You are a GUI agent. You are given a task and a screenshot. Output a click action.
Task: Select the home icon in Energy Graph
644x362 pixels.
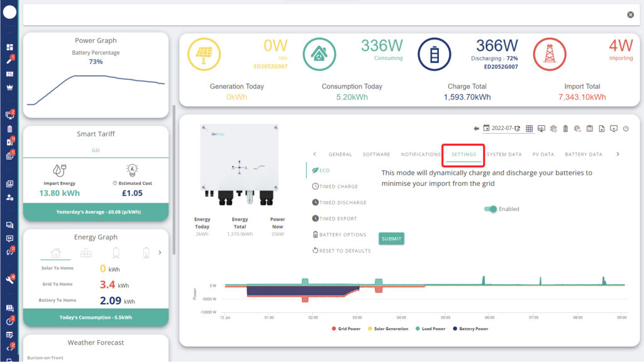[x=55, y=253]
